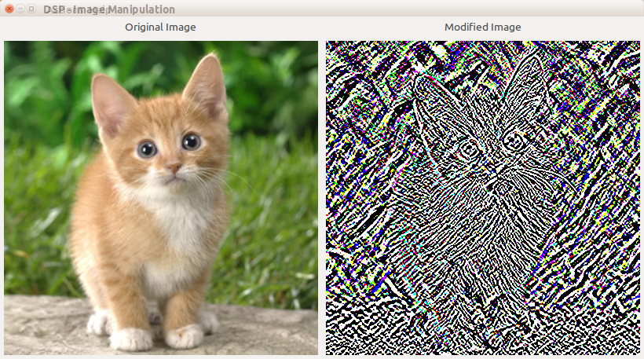
Task: Click the DSP Image Manipulation title text
Action: (x=109, y=9)
